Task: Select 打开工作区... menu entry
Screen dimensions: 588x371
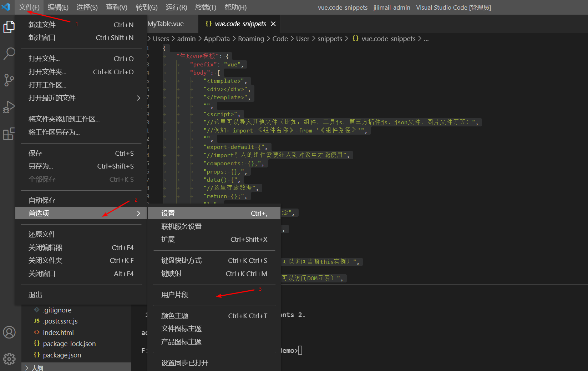Action: click(81, 85)
